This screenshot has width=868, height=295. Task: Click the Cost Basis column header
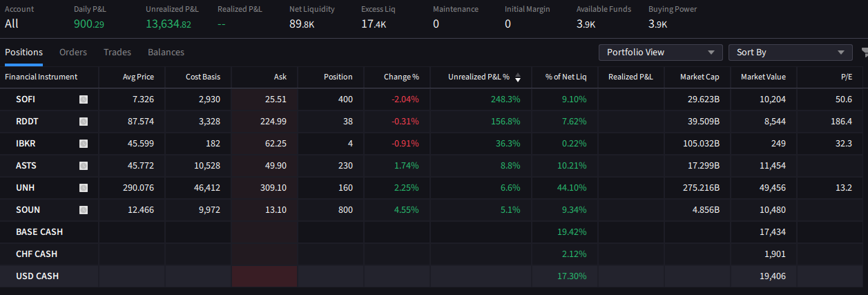point(203,77)
